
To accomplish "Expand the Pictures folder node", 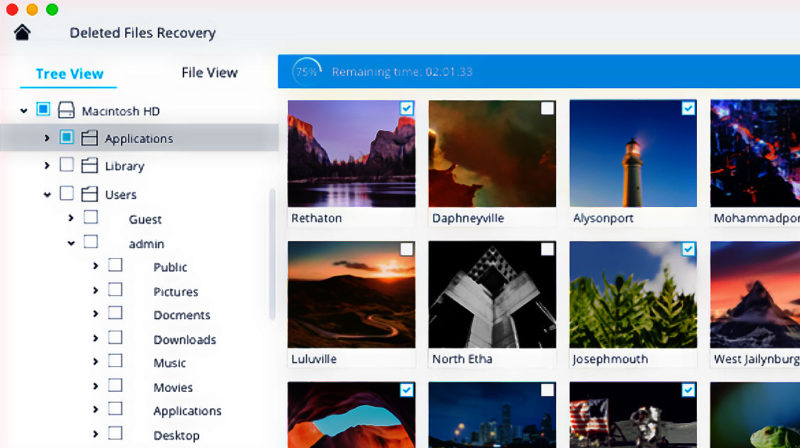I will click(95, 290).
